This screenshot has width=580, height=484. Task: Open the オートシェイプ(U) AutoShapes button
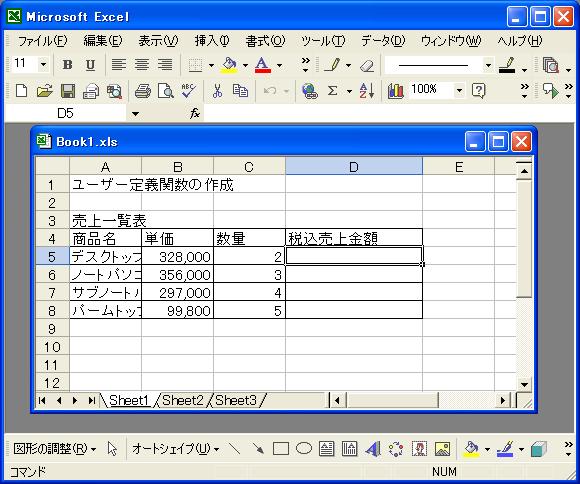point(175,449)
